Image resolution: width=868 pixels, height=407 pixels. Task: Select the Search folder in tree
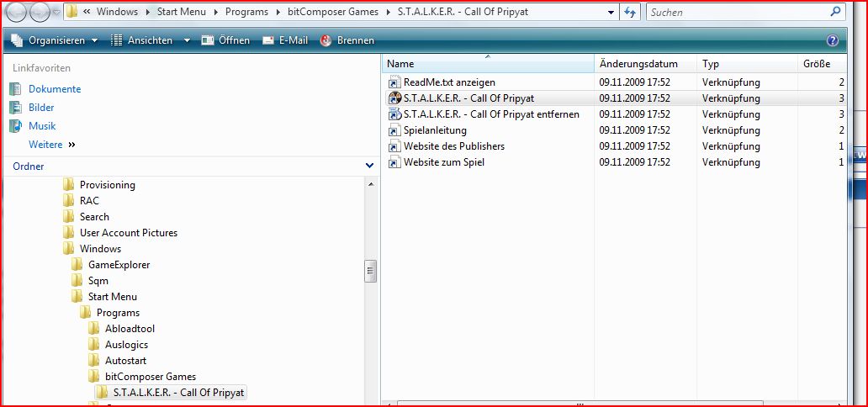(94, 216)
